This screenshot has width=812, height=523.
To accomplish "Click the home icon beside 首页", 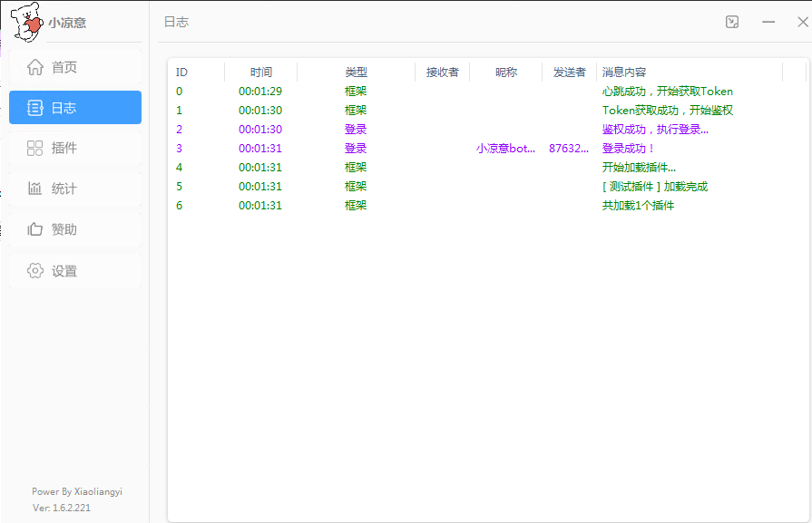I will click(x=35, y=67).
